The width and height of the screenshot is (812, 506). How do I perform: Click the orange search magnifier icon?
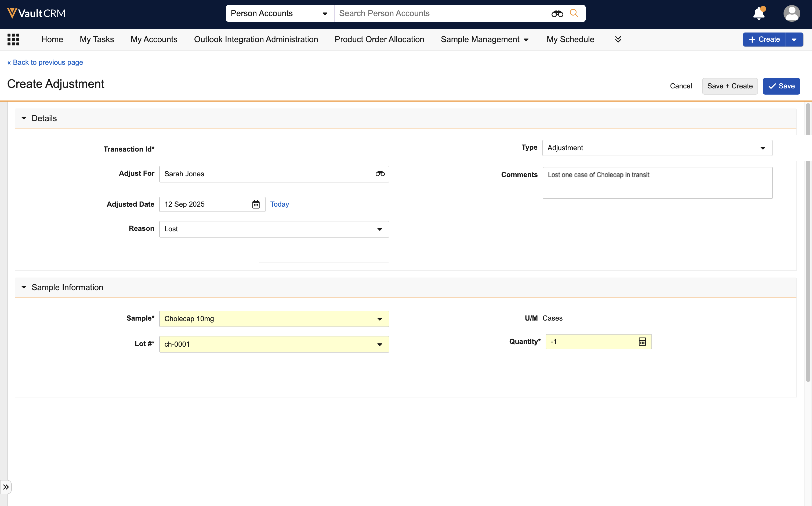574,13
